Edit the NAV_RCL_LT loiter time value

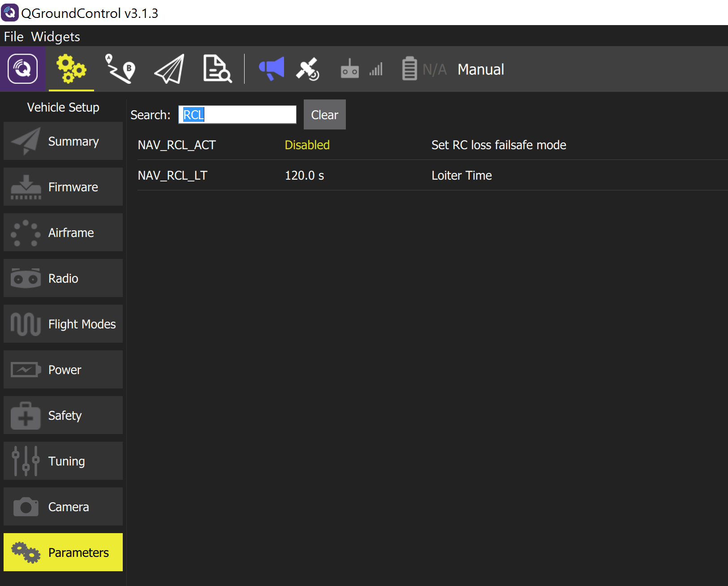click(305, 175)
